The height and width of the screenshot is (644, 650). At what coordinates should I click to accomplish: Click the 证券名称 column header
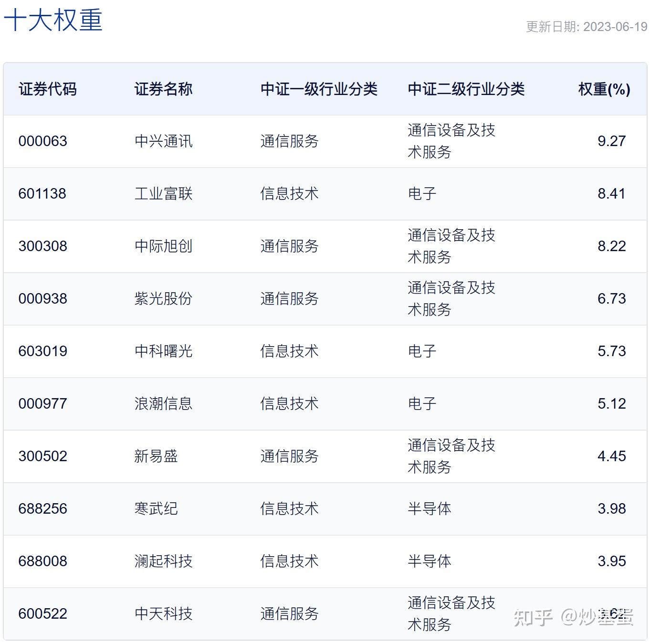point(164,89)
